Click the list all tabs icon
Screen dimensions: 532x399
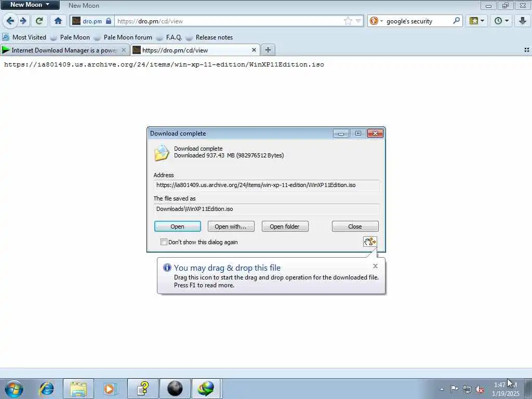point(527,50)
